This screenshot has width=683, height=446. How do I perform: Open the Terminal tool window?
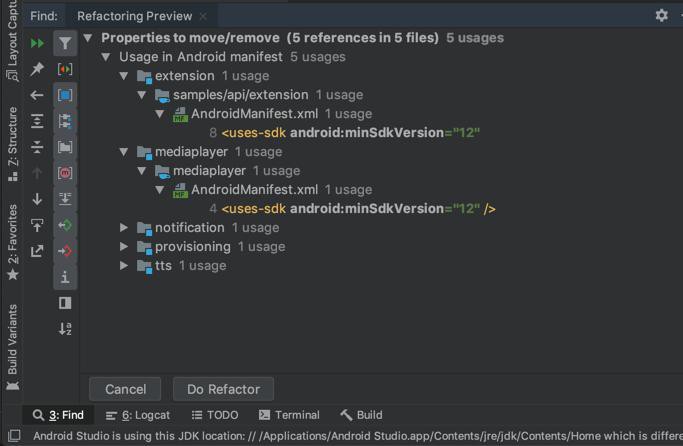289,415
